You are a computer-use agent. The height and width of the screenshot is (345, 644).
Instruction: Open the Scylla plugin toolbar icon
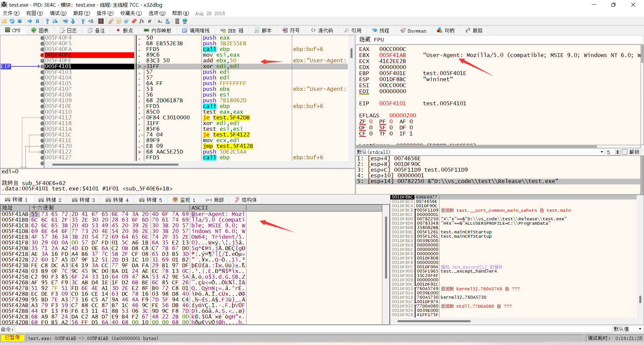pyautogui.click(x=101, y=21)
